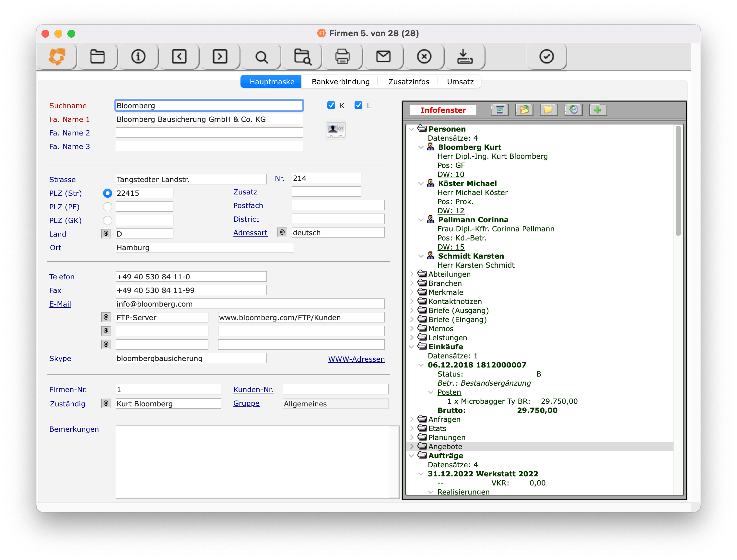
Task: Collapse the Personen folder node
Action: [x=412, y=129]
